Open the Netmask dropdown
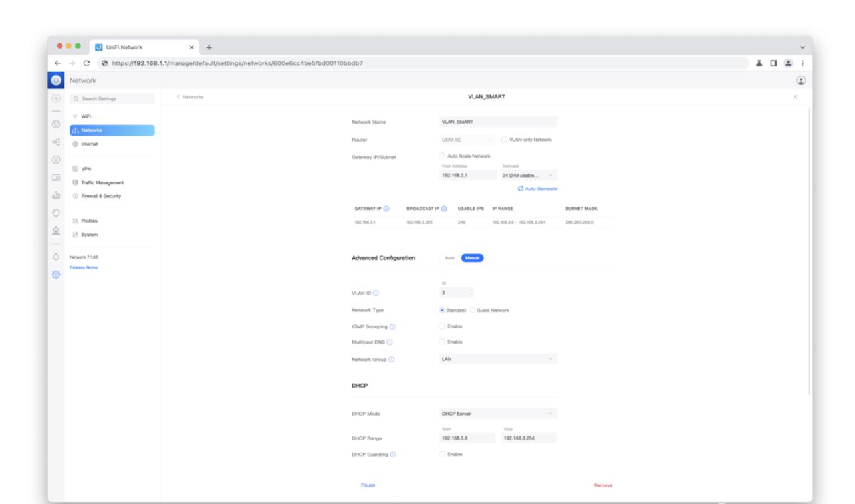855x504 pixels. coord(528,176)
